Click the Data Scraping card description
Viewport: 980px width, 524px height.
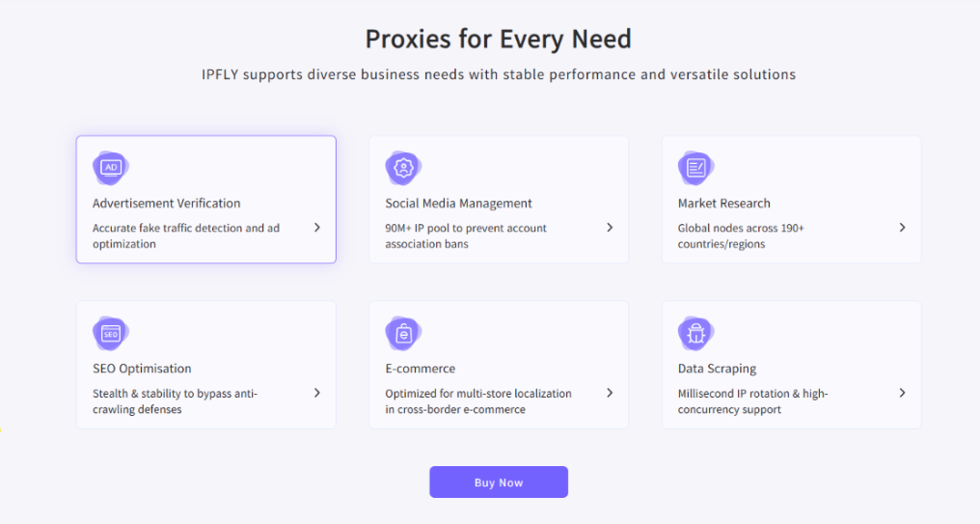pyautogui.click(x=752, y=401)
